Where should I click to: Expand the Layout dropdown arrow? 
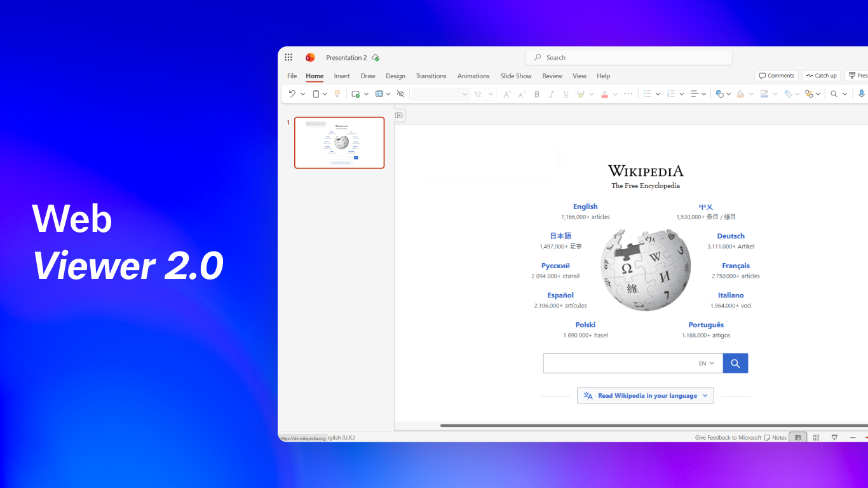coord(388,94)
